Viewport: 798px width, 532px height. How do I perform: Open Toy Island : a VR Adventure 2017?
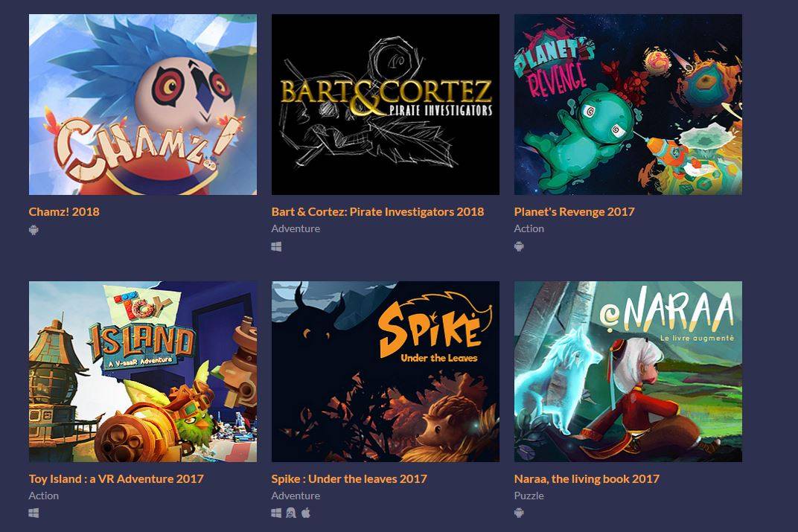(x=116, y=478)
